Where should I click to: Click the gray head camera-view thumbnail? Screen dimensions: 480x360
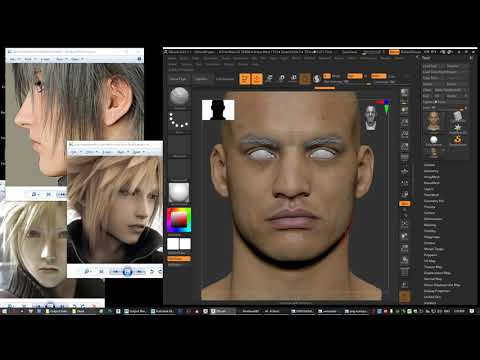(x=370, y=117)
